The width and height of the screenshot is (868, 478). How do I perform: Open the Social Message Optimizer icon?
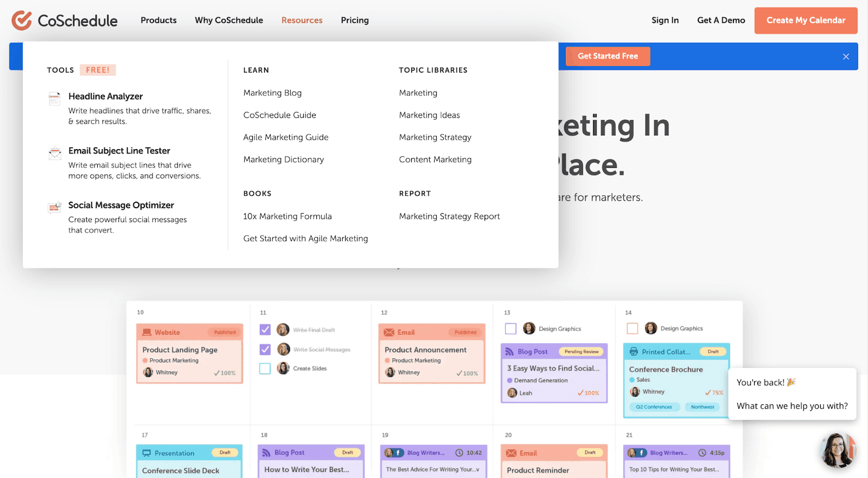tap(54, 208)
